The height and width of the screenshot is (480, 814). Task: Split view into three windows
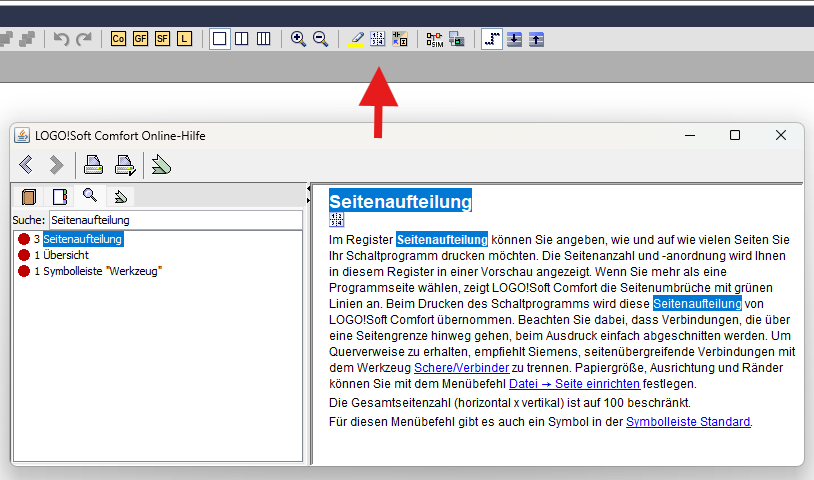[x=264, y=39]
